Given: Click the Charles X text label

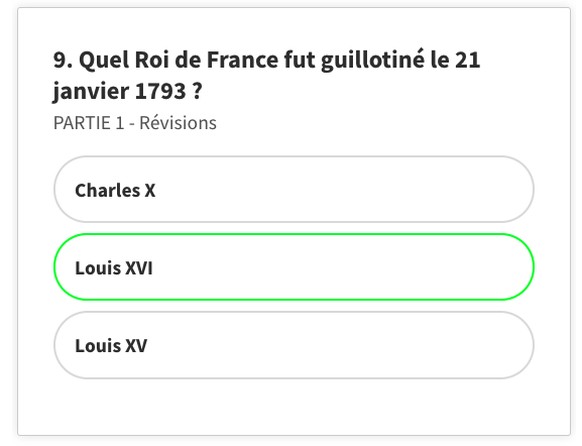Looking at the screenshot, I should [115, 190].
